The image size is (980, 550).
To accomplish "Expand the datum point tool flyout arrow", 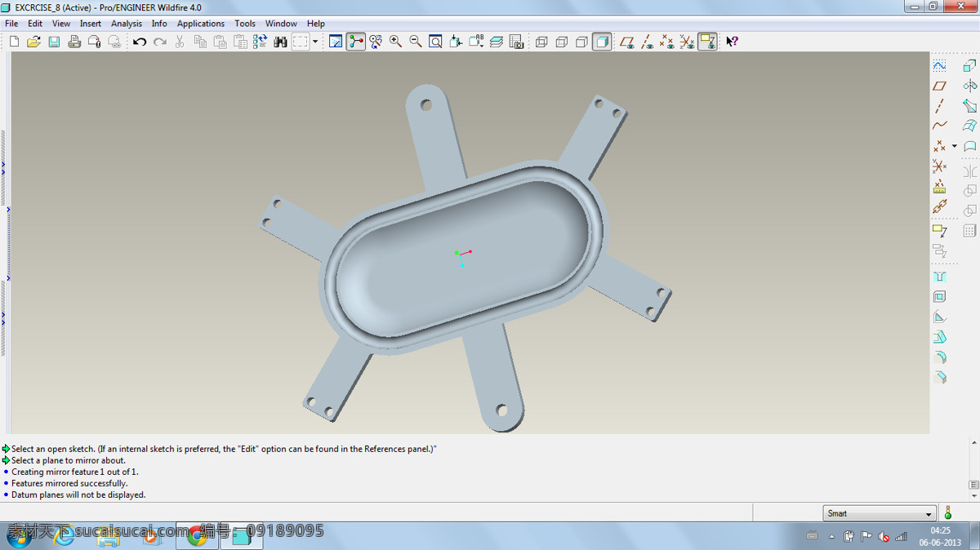I will [x=954, y=146].
